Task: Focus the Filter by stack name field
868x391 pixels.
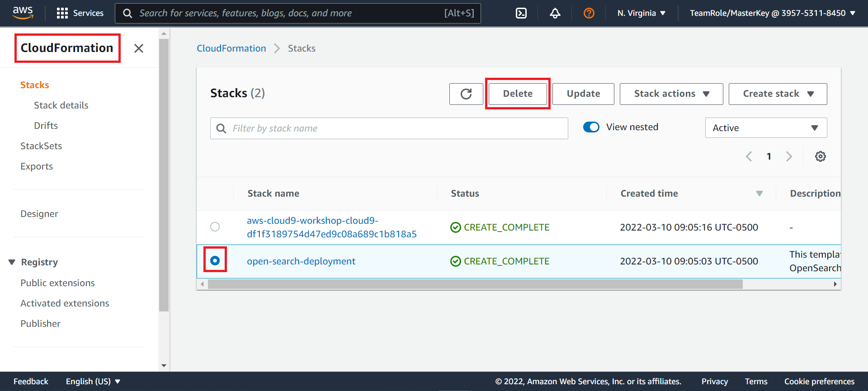Action: pos(389,128)
